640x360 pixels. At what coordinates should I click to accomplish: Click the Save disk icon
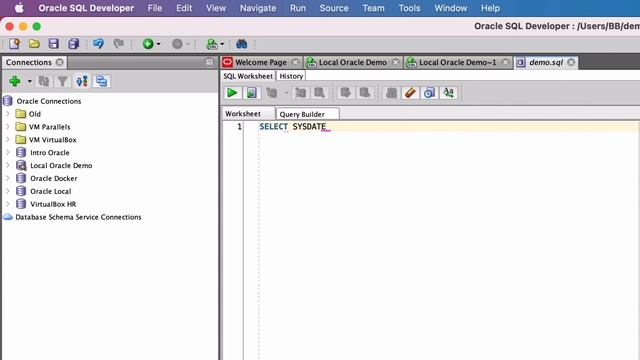click(53, 44)
